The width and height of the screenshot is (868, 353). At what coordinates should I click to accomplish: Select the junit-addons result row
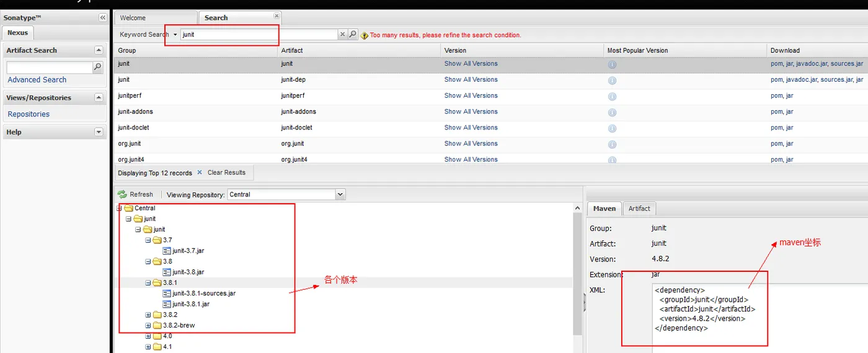tap(491, 112)
